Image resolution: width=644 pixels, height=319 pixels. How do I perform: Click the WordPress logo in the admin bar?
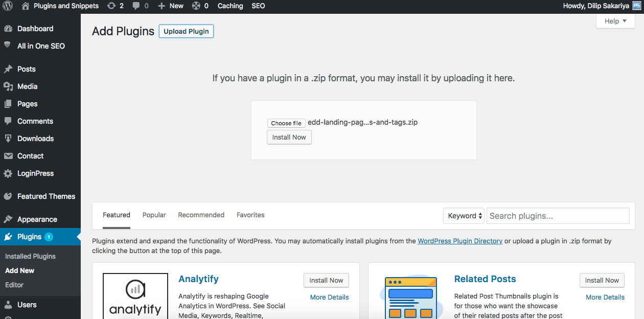click(x=8, y=6)
